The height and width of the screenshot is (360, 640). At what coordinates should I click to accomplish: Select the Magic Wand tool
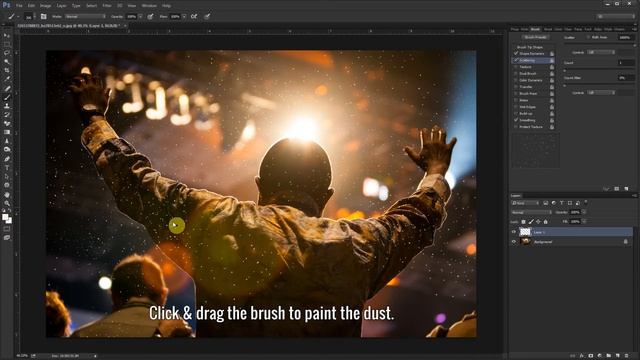[x=7, y=62]
